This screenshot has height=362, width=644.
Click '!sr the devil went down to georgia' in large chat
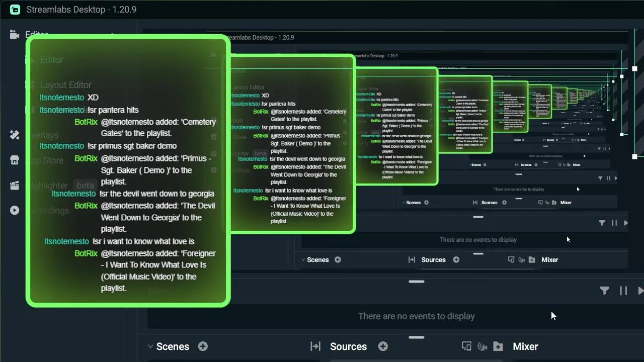tap(156, 194)
